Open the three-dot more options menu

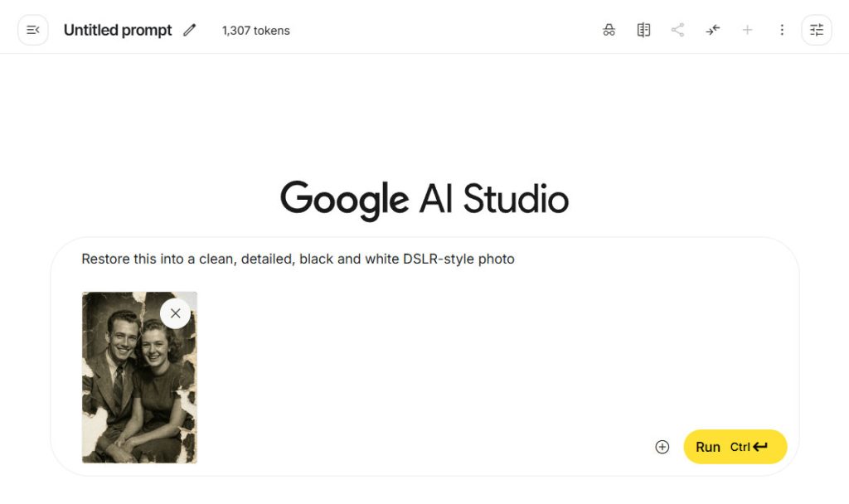coord(782,31)
